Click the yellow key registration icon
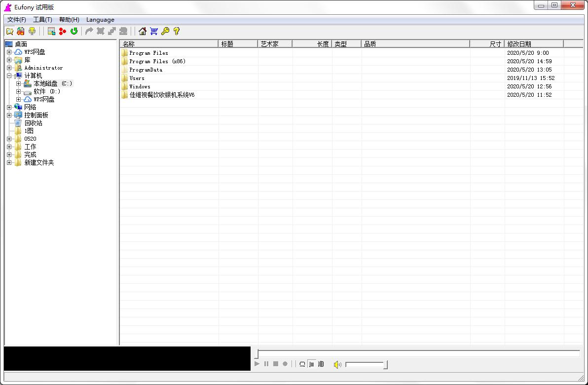 point(165,31)
